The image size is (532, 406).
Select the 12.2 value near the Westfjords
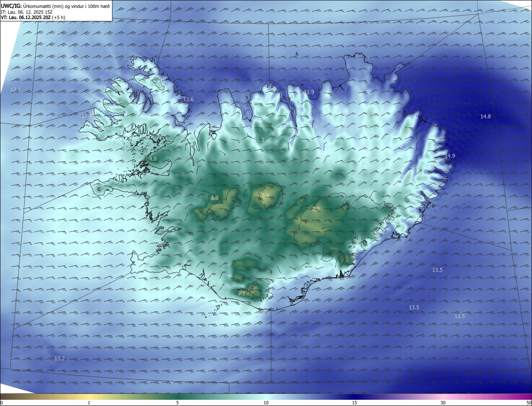86,115
